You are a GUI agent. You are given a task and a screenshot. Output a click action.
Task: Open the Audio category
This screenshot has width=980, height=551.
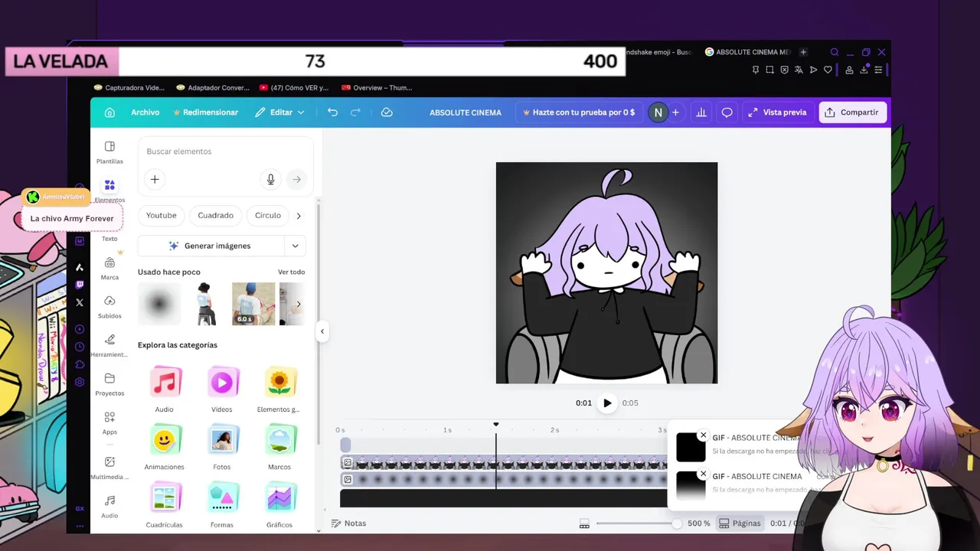tap(165, 389)
